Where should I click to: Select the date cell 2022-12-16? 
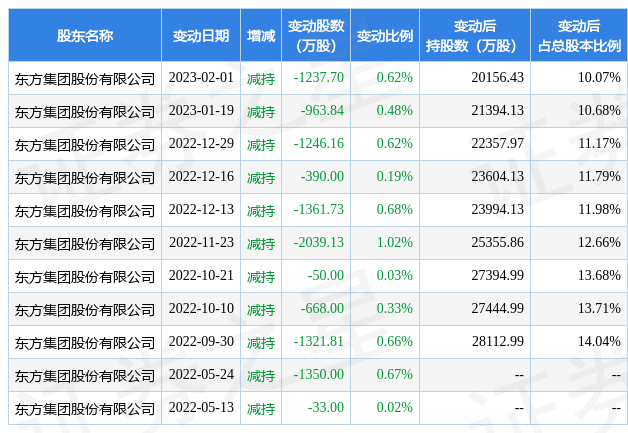click(201, 176)
